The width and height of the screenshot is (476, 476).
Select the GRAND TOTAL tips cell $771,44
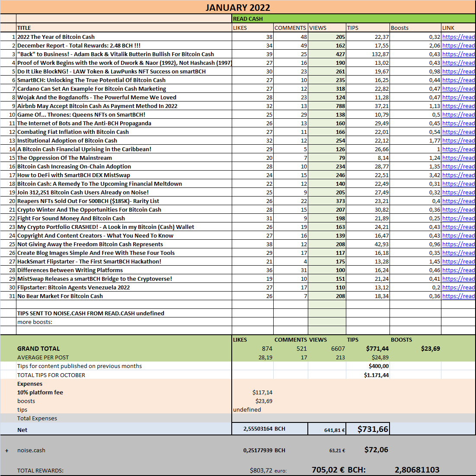[367, 349]
